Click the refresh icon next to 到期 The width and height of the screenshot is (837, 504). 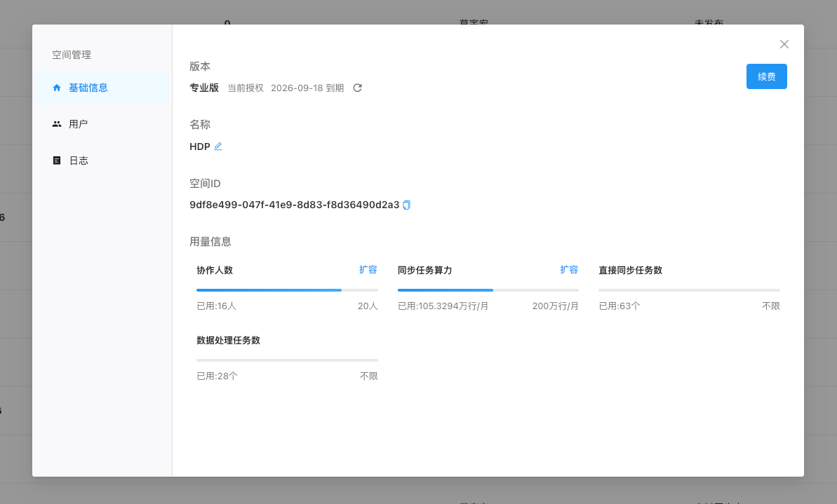357,88
